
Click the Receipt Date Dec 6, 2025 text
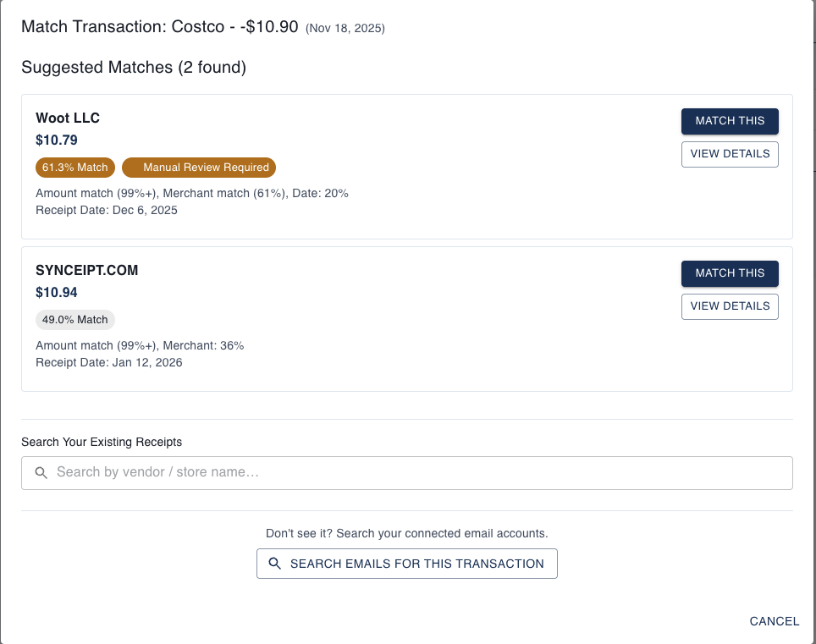[106, 210]
